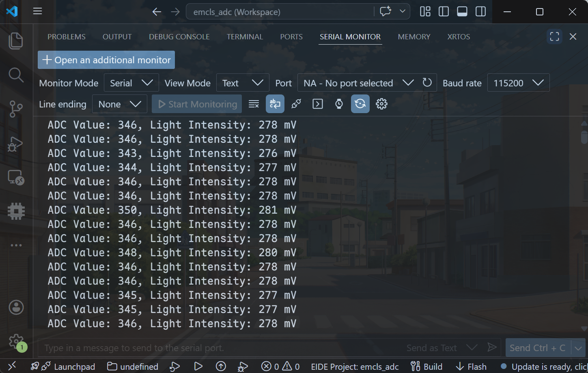
Task: Open the Run and Debug view
Action: pos(16,144)
